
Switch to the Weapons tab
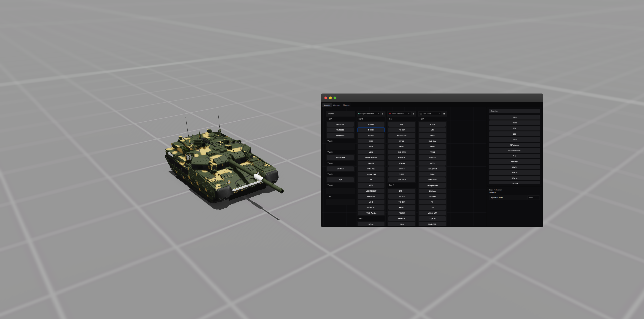(x=337, y=105)
